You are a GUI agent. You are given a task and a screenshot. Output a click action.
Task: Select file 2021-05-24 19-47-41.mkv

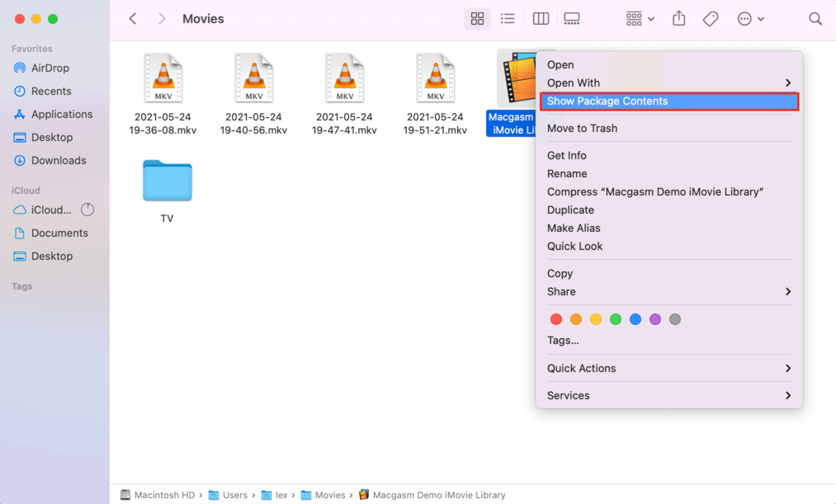(x=344, y=94)
